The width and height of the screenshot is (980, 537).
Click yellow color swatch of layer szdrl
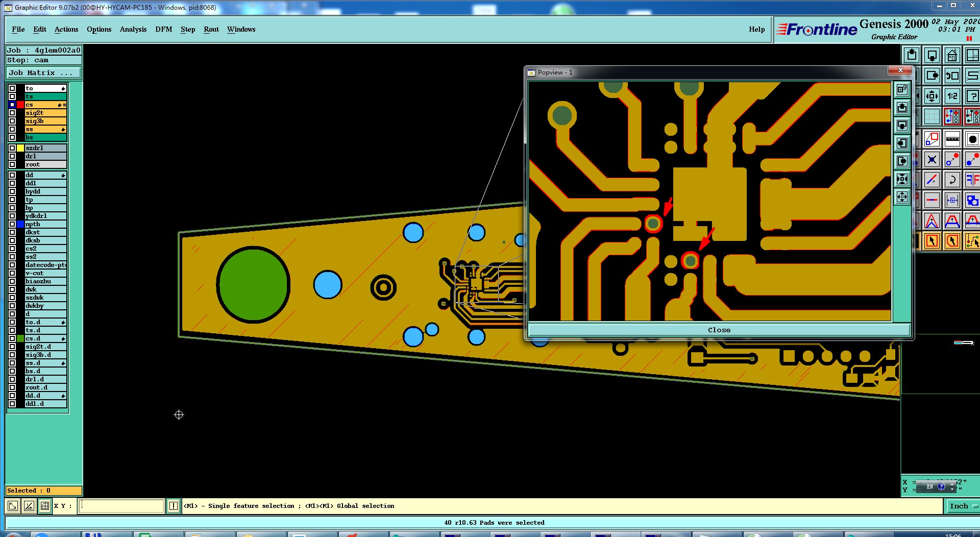(20, 148)
